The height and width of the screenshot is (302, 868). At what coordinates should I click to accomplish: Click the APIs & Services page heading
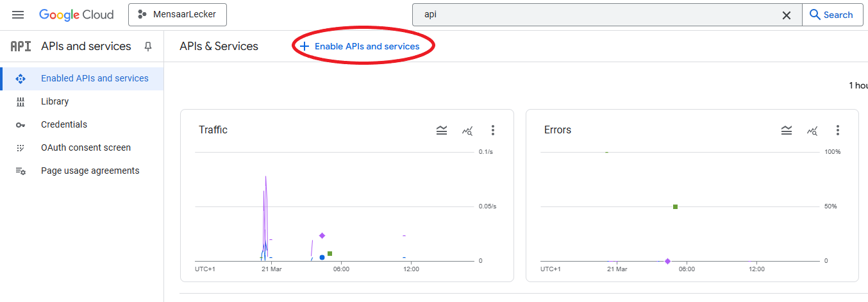point(219,46)
